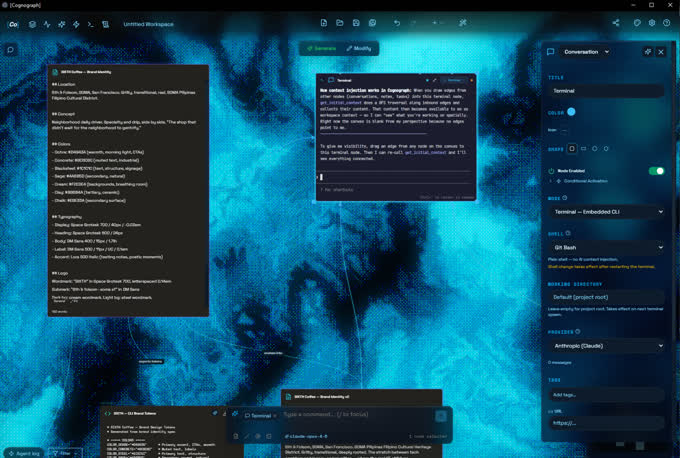Create a new workspace file
680x458 pixels.
tap(324, 23)
